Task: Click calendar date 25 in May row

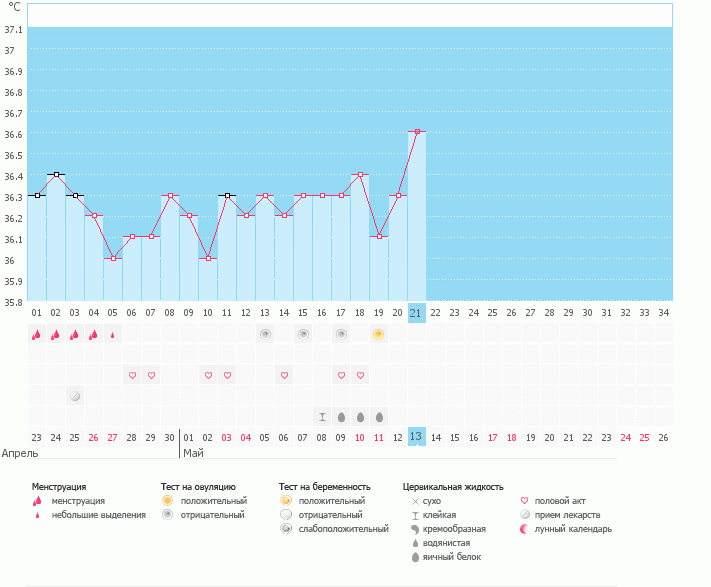Action: click(644, 438)
